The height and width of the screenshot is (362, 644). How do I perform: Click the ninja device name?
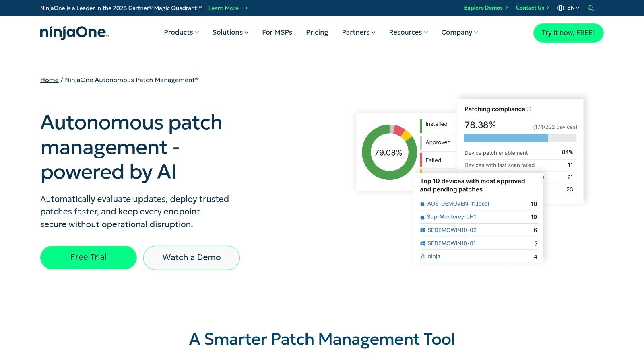pos(434,256)
